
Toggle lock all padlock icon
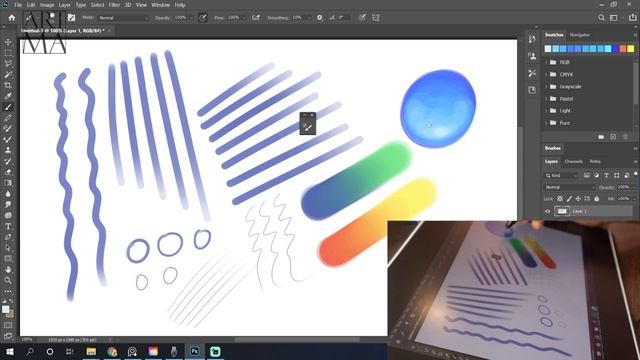point(597,199)
